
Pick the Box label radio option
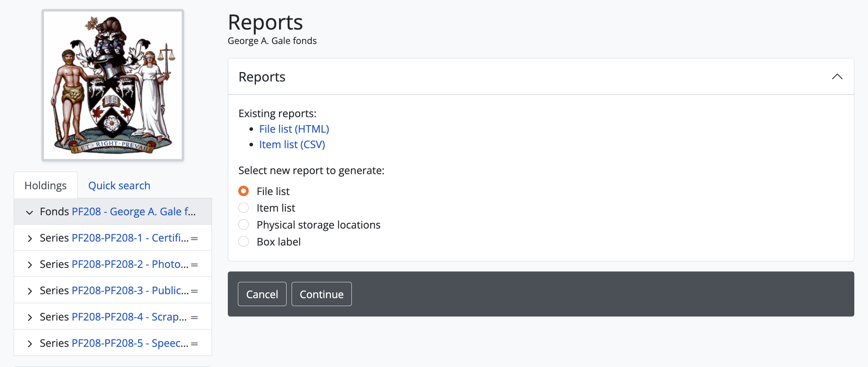tap(244, 242)
